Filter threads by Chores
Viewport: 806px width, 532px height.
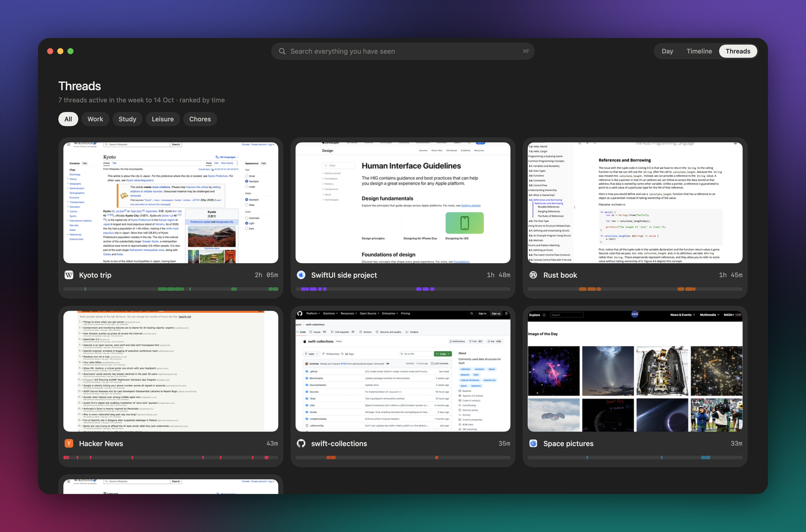(200, 119)
